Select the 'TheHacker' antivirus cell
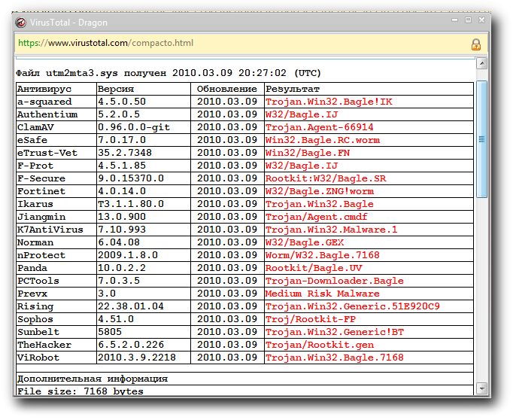 (56, 345)
